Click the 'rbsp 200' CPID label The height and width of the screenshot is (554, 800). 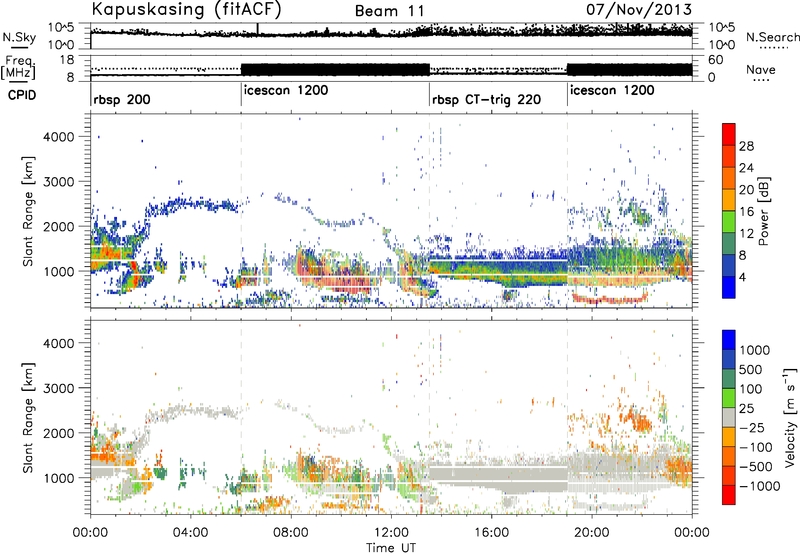pyautogui.click(x=122, y=99)
